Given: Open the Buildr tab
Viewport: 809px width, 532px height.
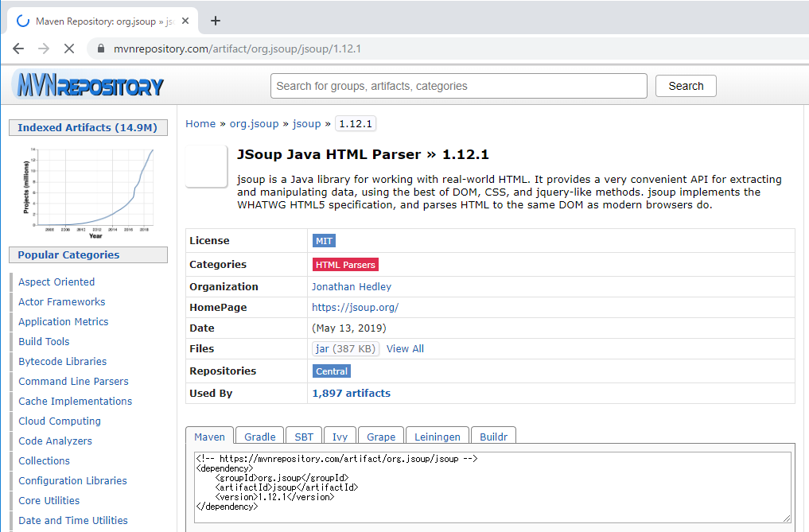Looking at the screenshot, I should point(493,437).
